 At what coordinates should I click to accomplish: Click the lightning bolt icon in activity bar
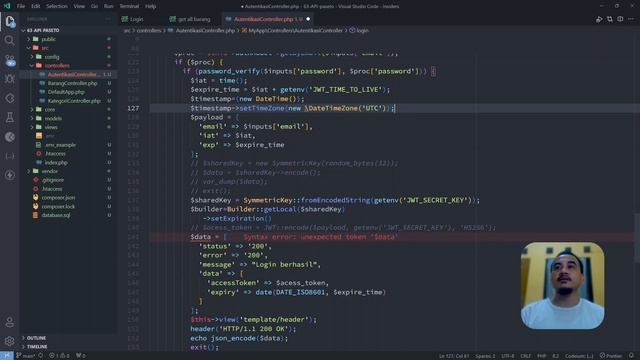click(x=10, y=175)
